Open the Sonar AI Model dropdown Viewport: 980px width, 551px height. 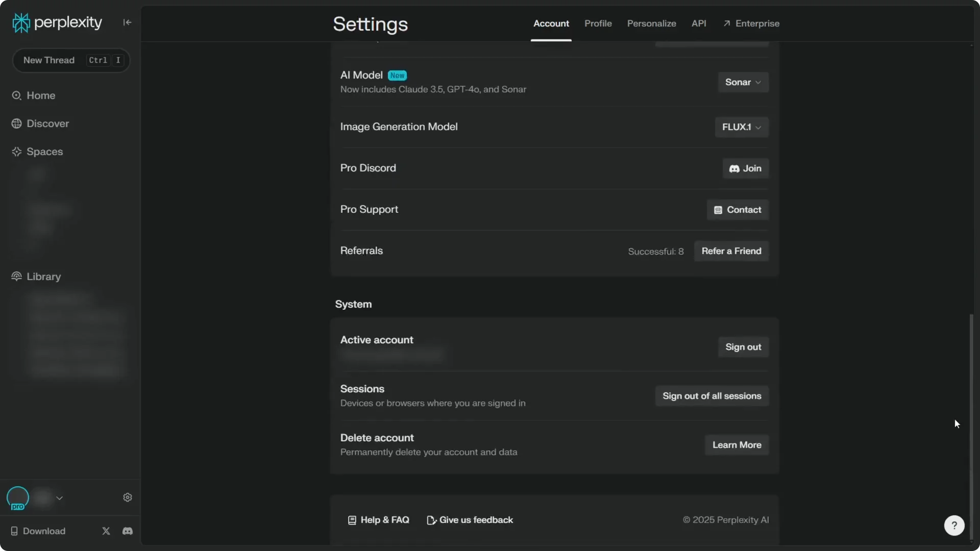click(x=743, y=82)
